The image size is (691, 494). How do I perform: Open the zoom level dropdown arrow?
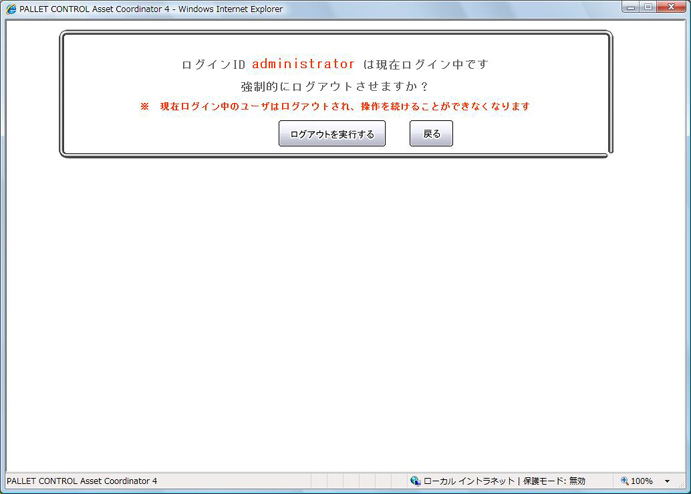667,481
